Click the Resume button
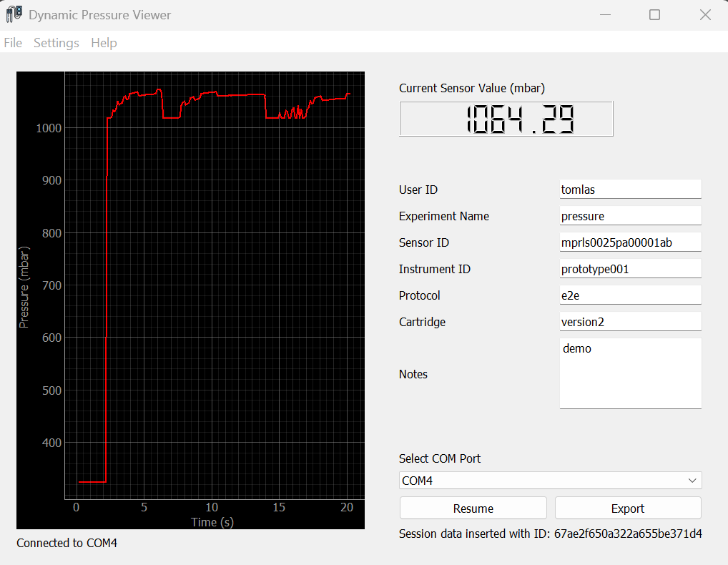Image resolution: width=728 pixels, height=565 pixels. coord(473,508)
